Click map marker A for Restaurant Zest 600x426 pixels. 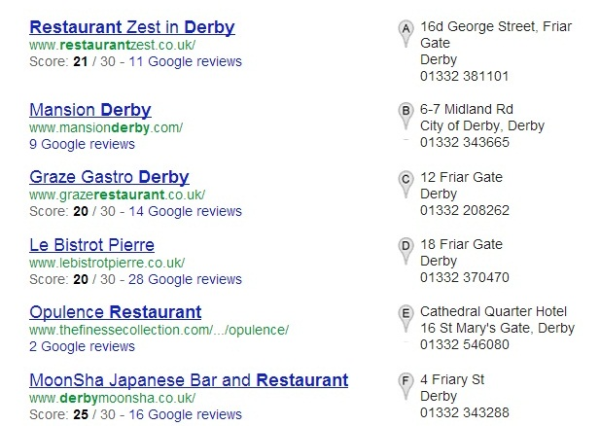click(406, 33)
